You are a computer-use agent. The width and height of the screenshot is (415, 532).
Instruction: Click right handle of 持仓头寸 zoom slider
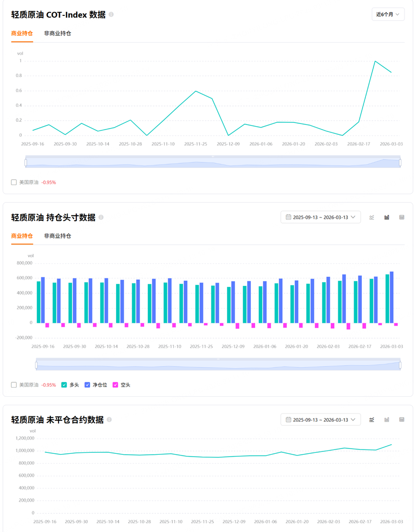tap(401, 366)
